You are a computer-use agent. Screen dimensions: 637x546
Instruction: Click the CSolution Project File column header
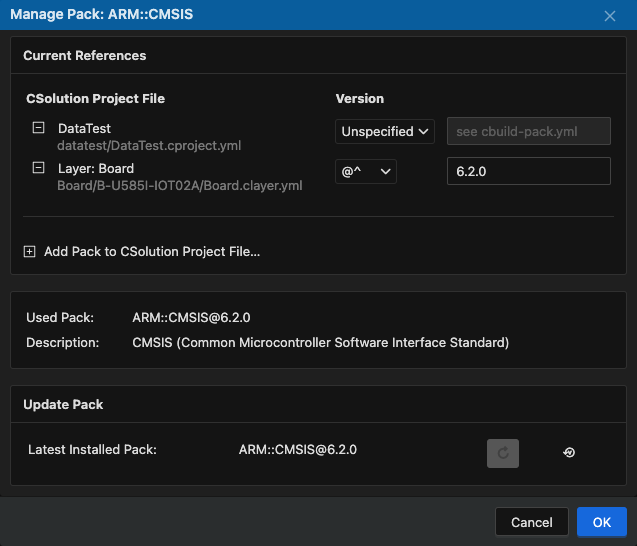point(95,98)
